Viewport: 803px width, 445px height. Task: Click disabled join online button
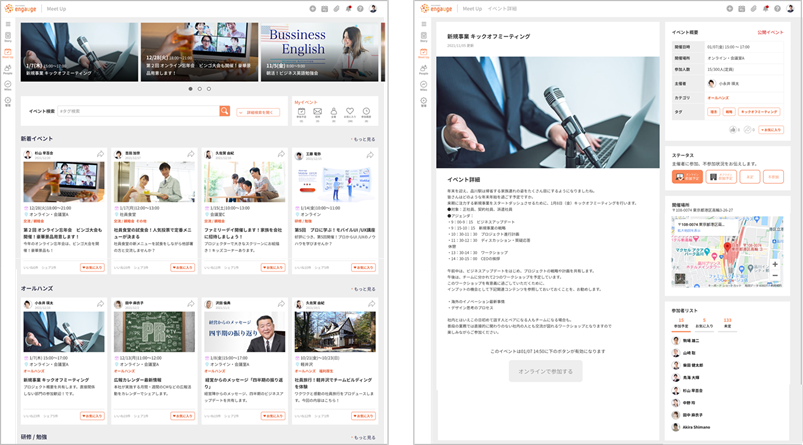pos(545,371)
